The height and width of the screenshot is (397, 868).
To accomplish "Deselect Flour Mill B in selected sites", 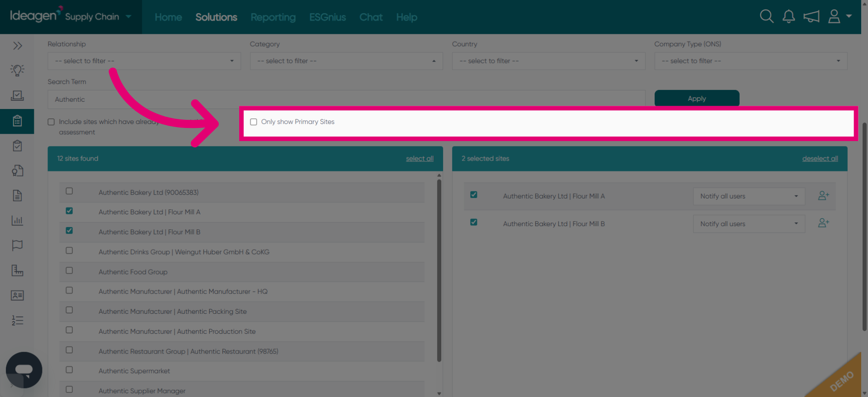I will [474, 222].
